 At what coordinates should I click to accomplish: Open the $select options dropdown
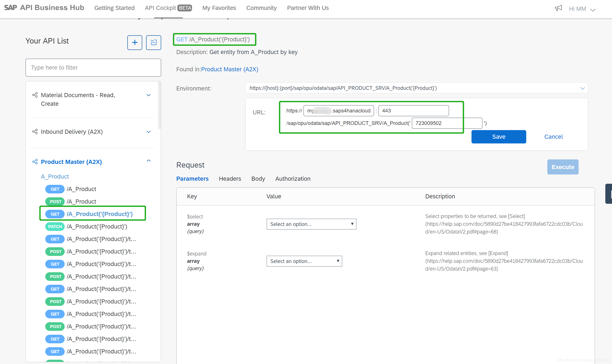tap(311, 224)
